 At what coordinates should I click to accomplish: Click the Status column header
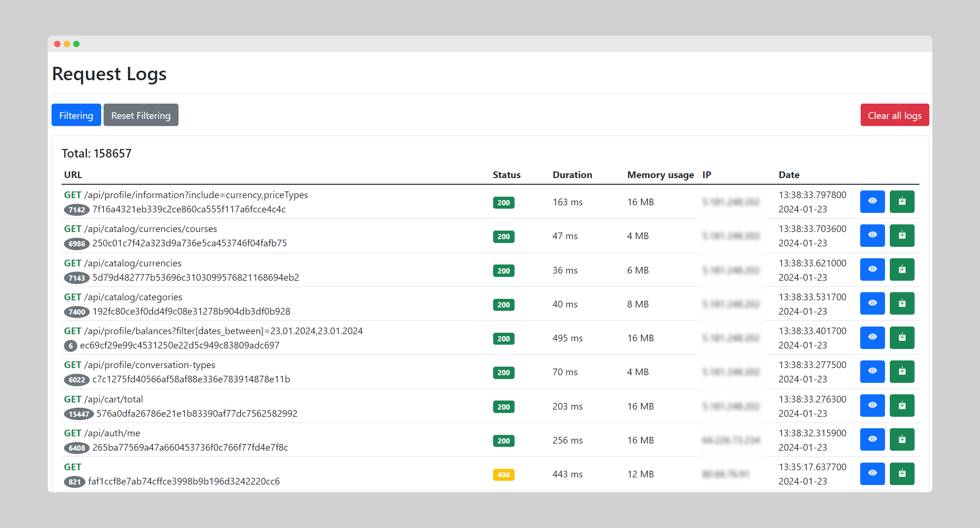(507, 174)
